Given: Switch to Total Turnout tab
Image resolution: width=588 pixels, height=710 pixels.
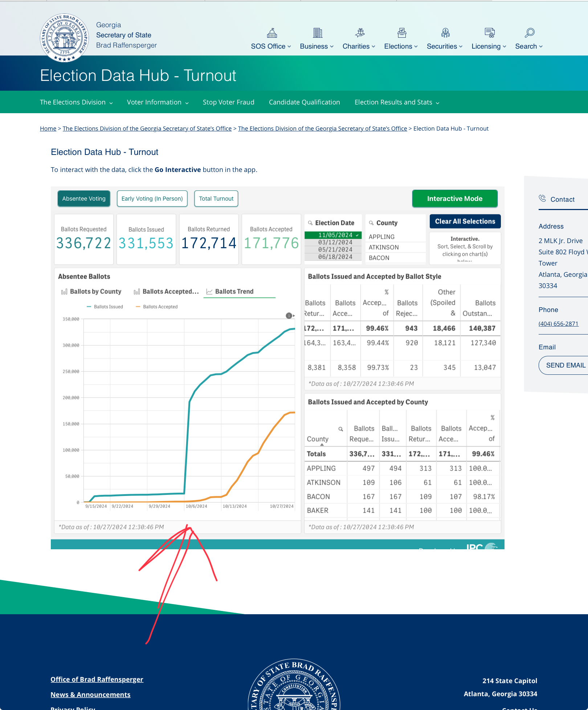Looking at the screenshot, I should [216, 198].
